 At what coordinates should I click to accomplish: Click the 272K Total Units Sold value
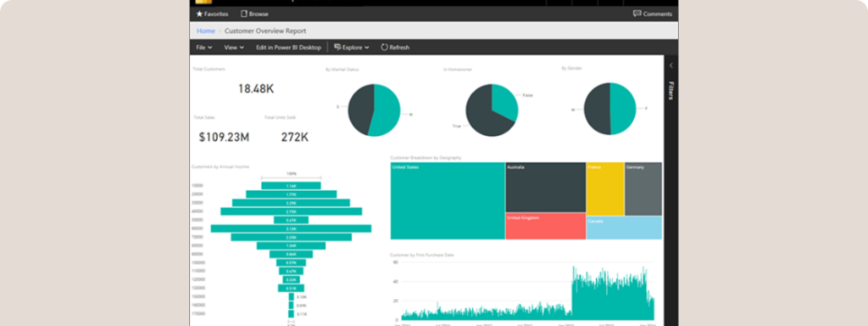294,137
